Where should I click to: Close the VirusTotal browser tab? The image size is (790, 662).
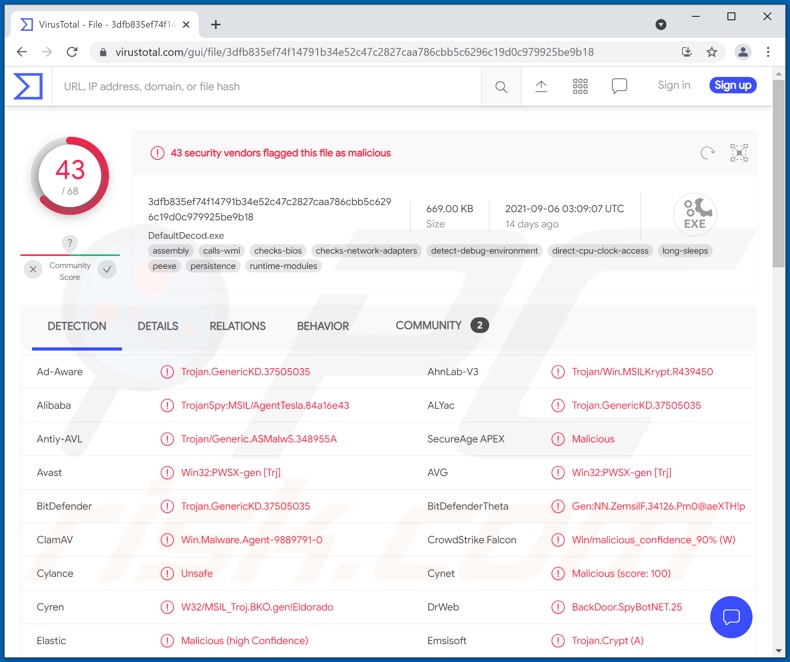[x=186, y=24]
